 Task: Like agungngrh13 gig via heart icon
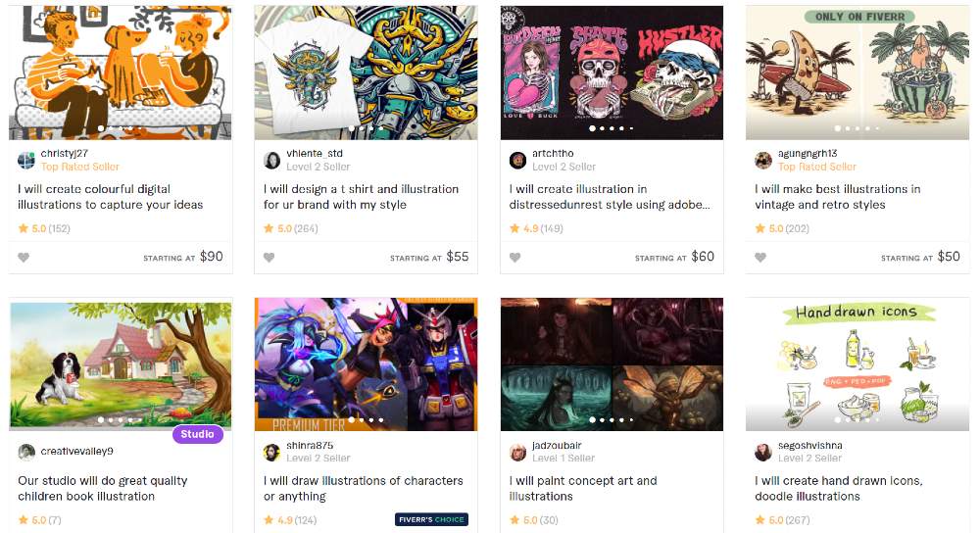click(760, 258)
